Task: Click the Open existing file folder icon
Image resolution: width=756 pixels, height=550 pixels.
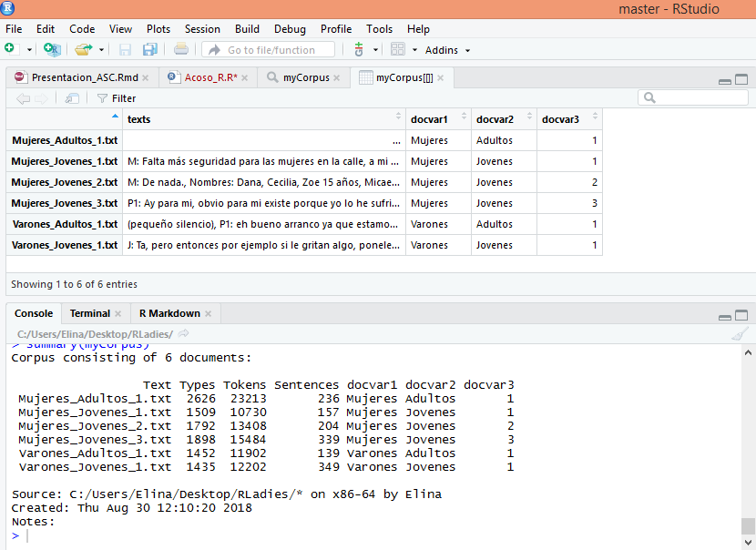Action: click(84, 49)
